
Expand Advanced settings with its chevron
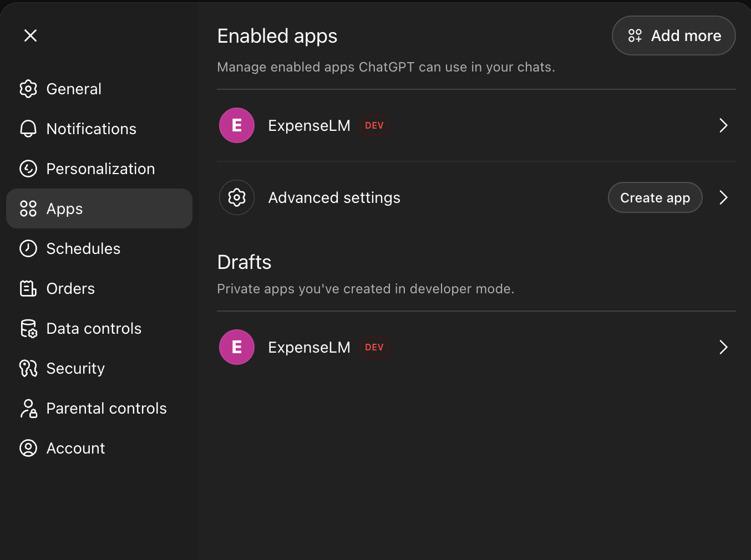coord(723,197)
